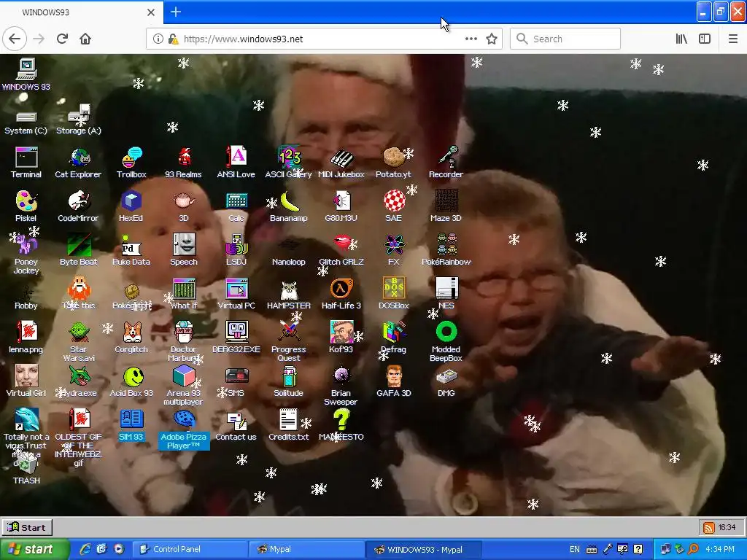
Task: Click the Windows 93 Start button
Action: [27, 527]
